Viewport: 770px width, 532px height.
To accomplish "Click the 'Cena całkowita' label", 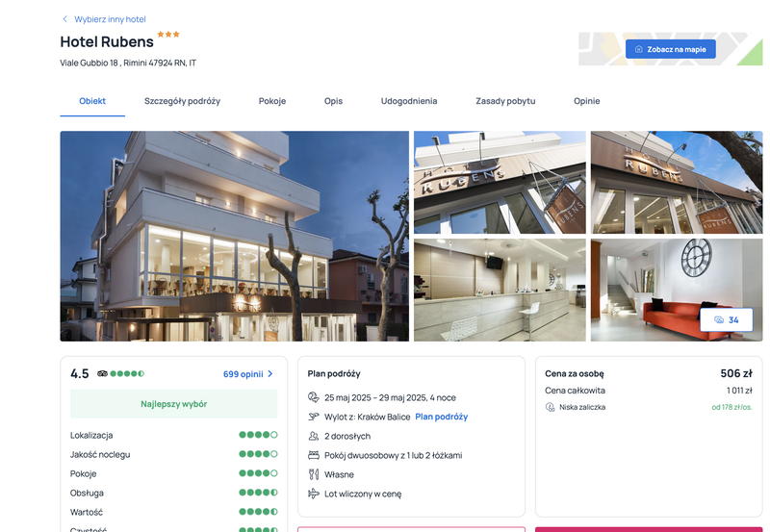I will tap(575, 391).
